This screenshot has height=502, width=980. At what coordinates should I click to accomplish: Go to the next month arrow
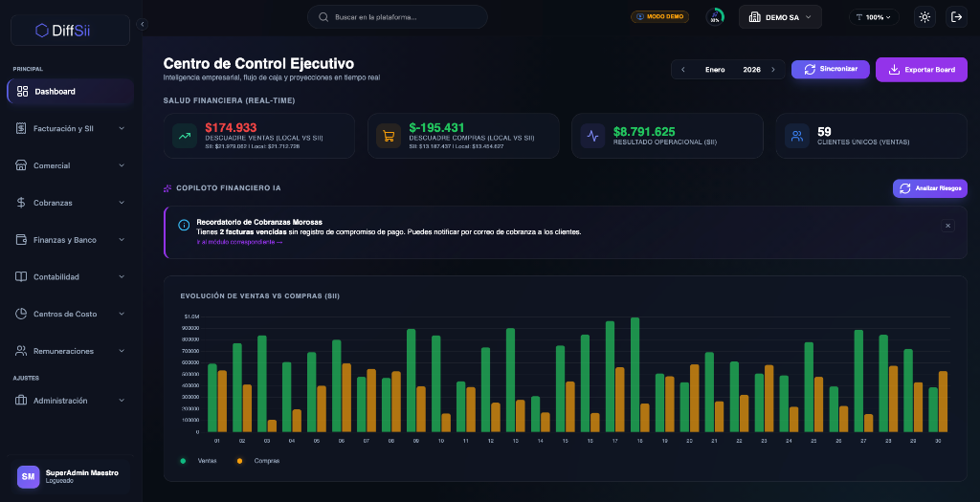[773, 69]
